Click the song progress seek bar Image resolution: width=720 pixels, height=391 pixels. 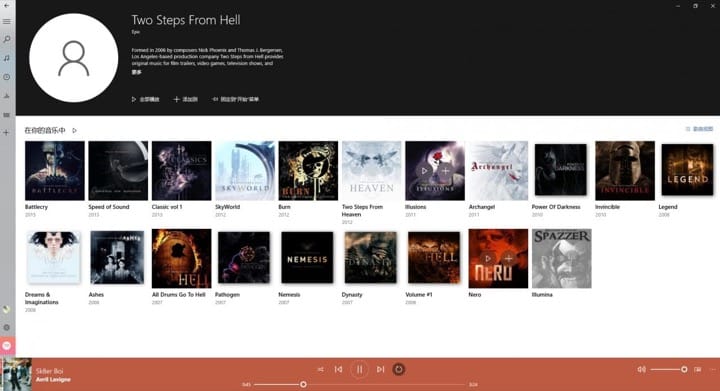pyautogui.click(x=360, y=385)
